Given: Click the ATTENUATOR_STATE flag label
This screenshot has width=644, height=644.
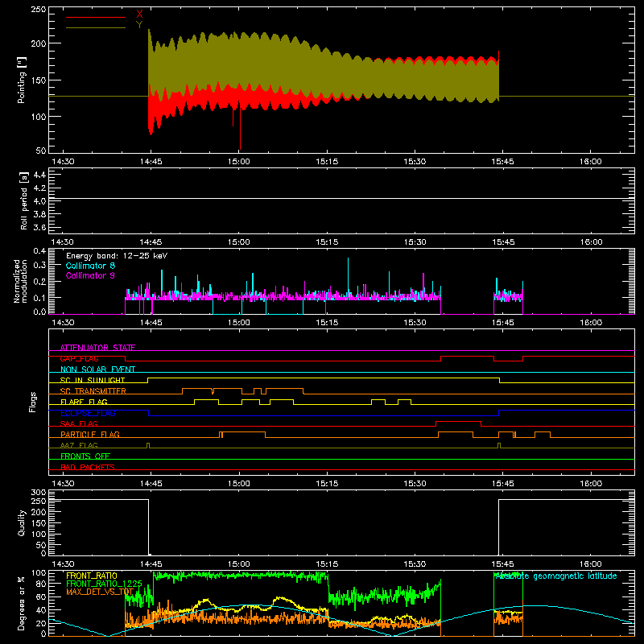Looking at the screenshot, I should pos(97,348).
